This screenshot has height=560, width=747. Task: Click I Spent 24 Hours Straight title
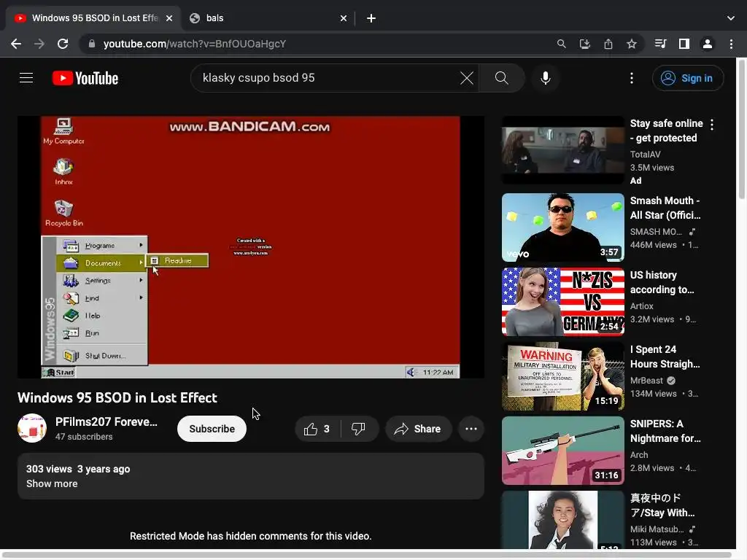[x=665, y=357]
